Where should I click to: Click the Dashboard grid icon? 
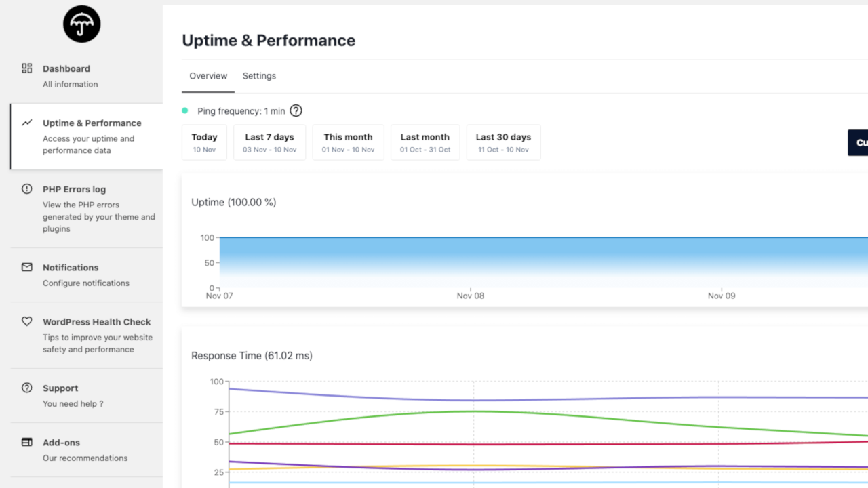point(27,68)
